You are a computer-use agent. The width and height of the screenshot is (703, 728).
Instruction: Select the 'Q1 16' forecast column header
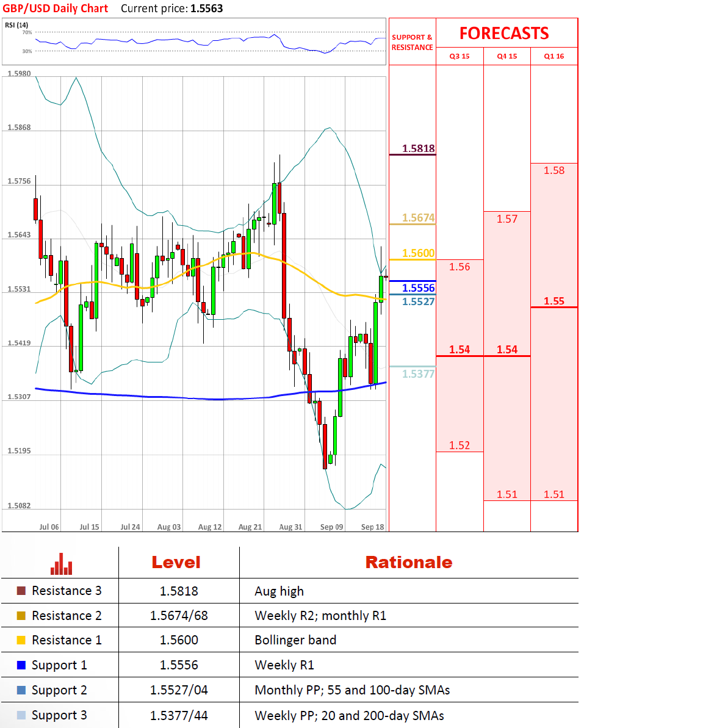(x=554, y=56)
